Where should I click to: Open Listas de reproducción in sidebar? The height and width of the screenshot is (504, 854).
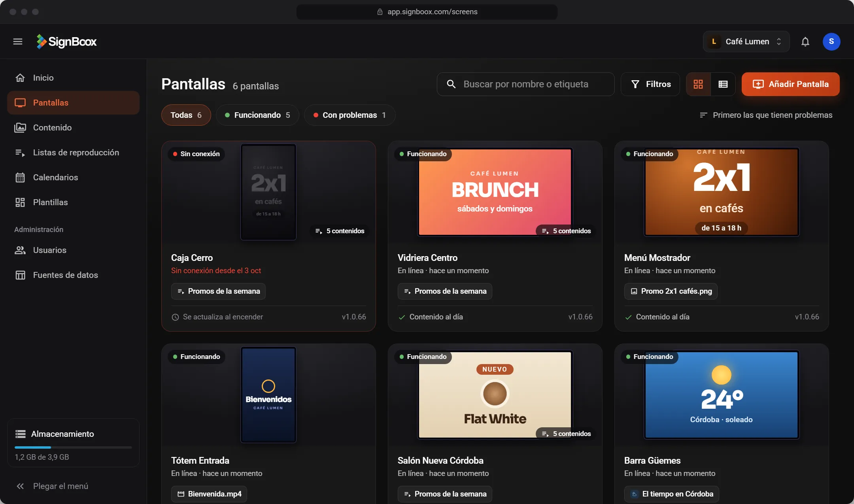73,153
